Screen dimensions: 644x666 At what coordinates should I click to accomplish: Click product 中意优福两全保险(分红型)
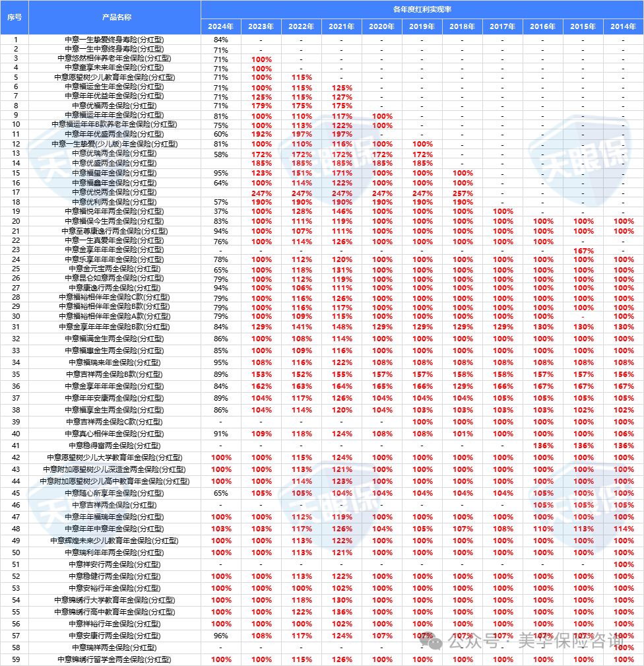(x=115, y=106)
